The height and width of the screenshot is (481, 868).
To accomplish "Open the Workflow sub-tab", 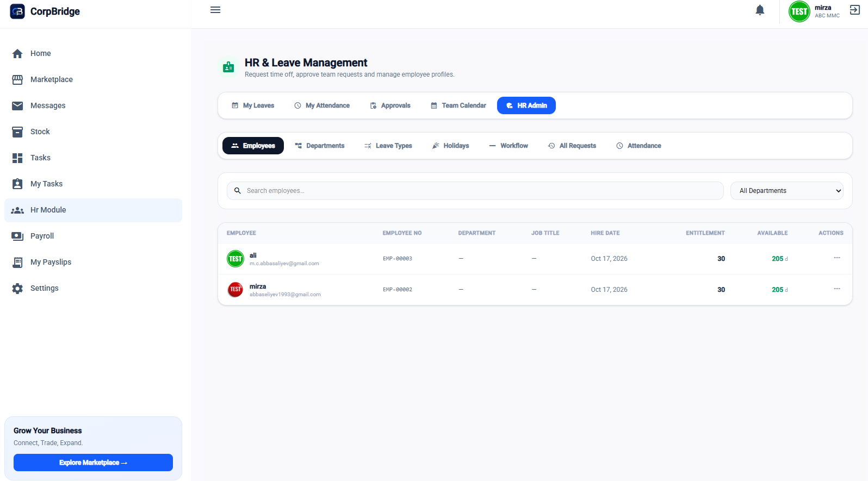I will pos(509,146).
